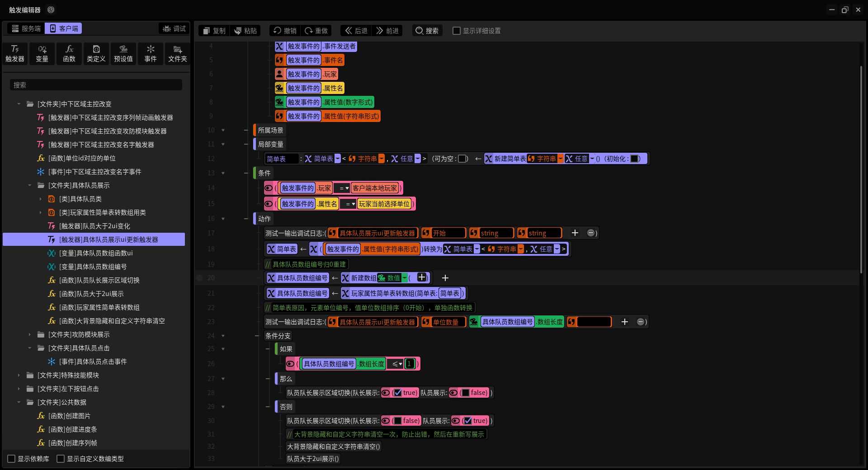Screen dimensions: 868x470
Task: Click plus icon after line 20 statement
Action: [445, 278]
